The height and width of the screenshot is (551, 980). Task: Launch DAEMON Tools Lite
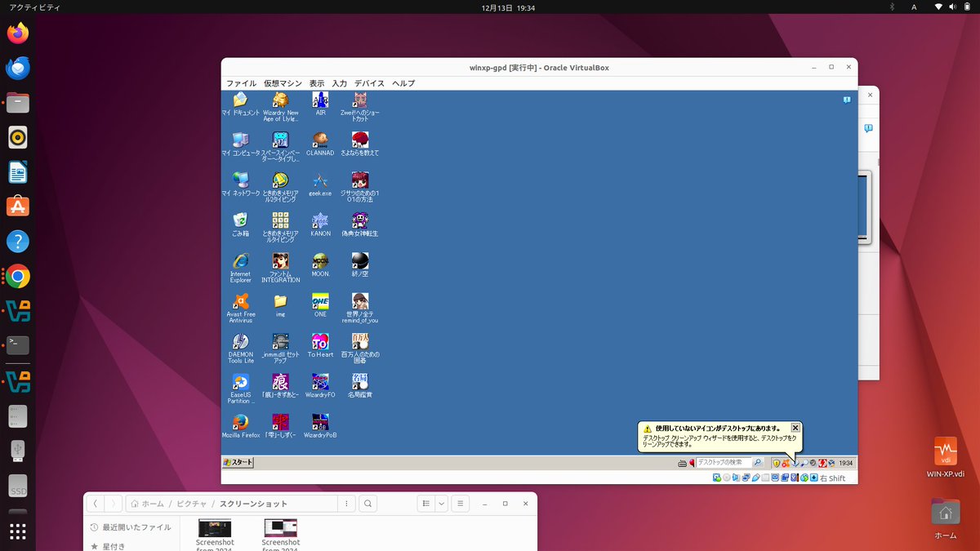[240, 347]
